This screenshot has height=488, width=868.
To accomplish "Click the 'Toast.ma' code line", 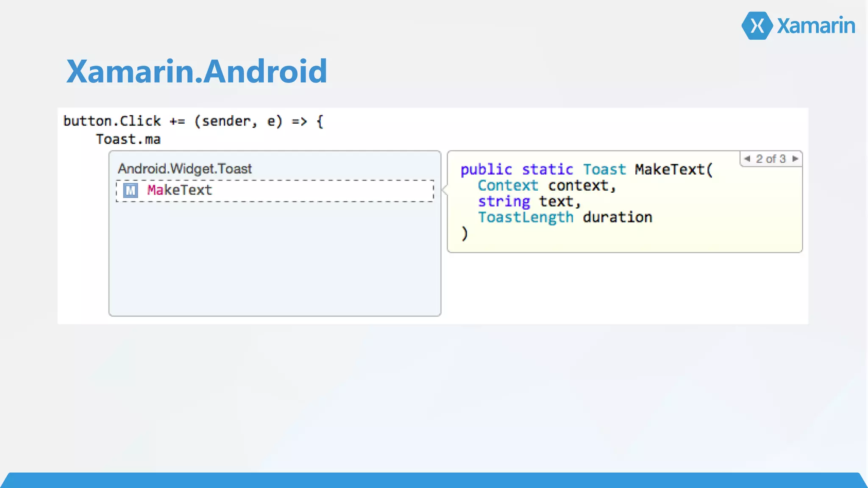I will (128, 139).
